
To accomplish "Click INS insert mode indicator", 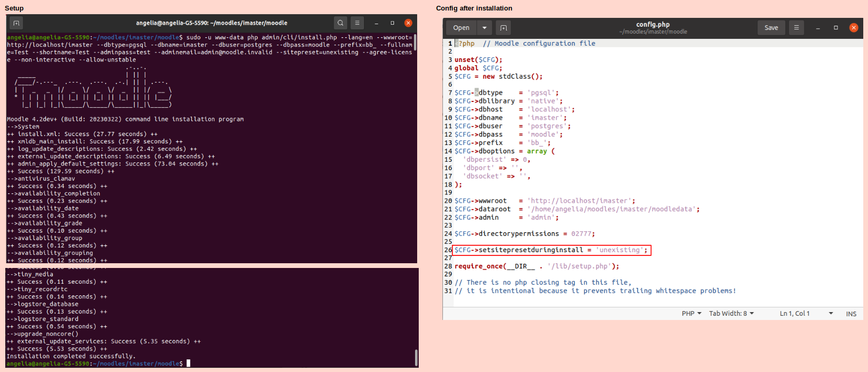I will point(851,314).
